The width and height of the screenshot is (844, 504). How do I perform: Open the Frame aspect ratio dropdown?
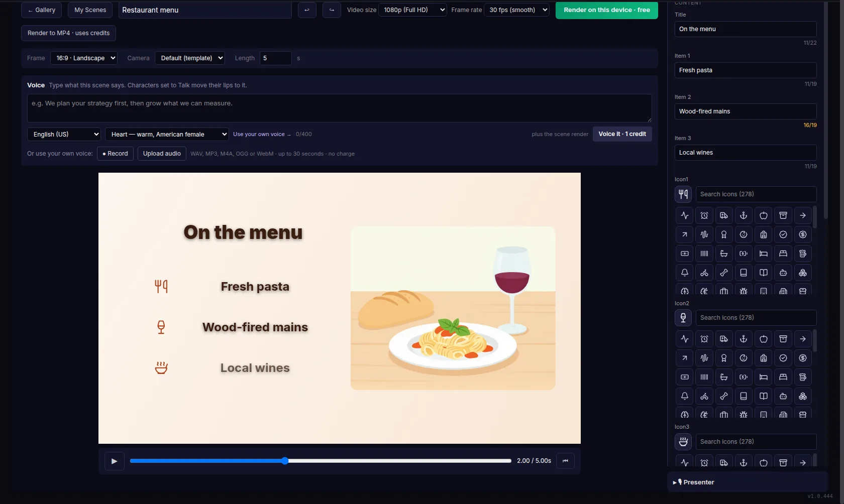pos(84,58)
